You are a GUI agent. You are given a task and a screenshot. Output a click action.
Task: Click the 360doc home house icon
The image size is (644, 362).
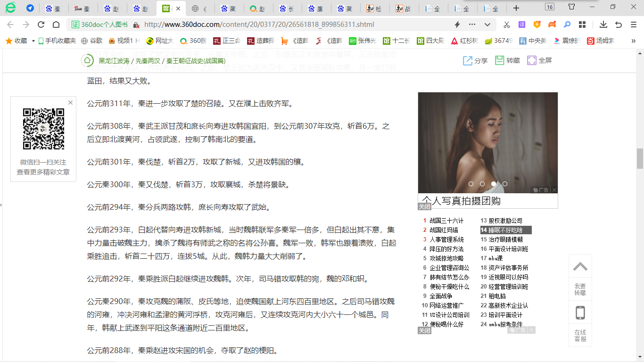coord(87,60)
